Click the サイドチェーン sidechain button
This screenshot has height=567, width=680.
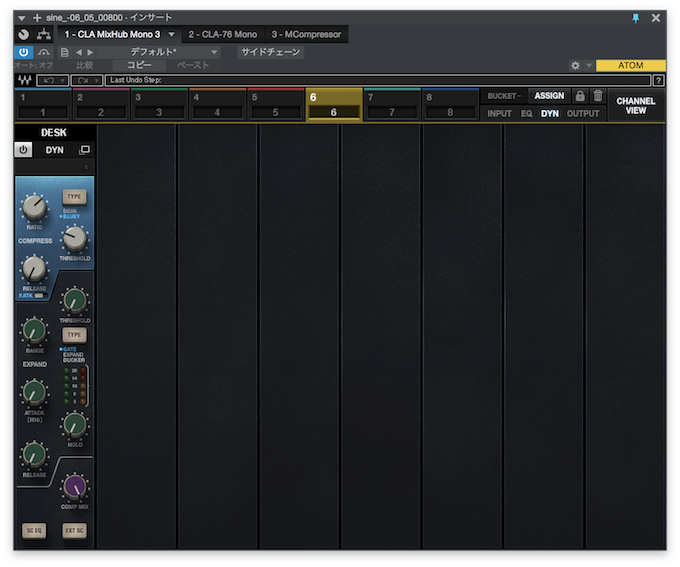click(271, 52)
